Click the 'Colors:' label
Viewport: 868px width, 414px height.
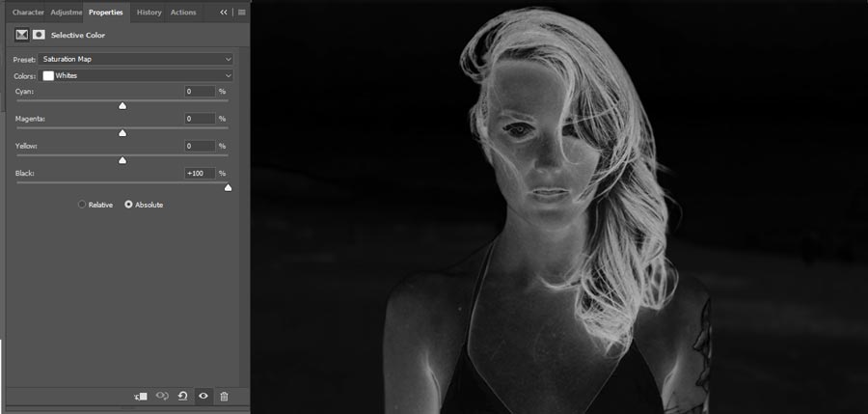(x=25, y=76)
